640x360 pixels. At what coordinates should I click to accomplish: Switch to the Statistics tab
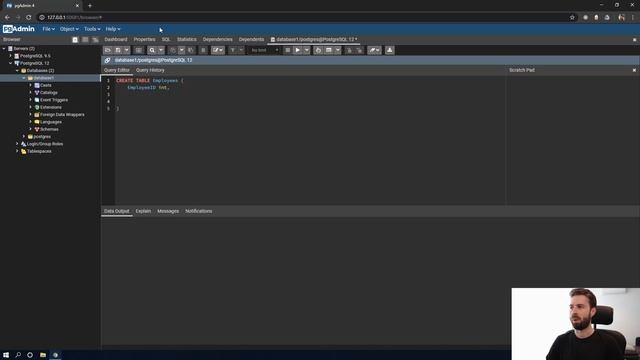[x=187, y=40]
